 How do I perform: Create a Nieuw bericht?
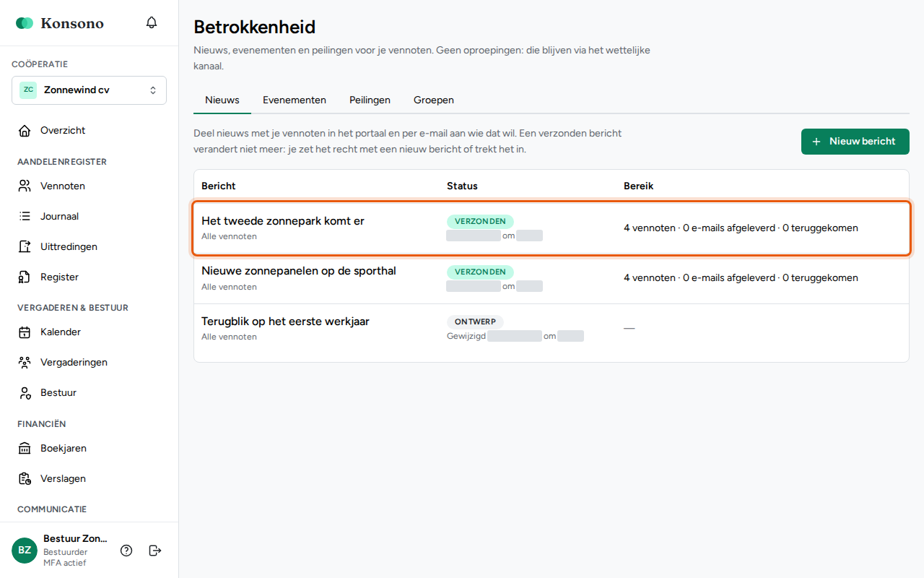click(855, 142)
